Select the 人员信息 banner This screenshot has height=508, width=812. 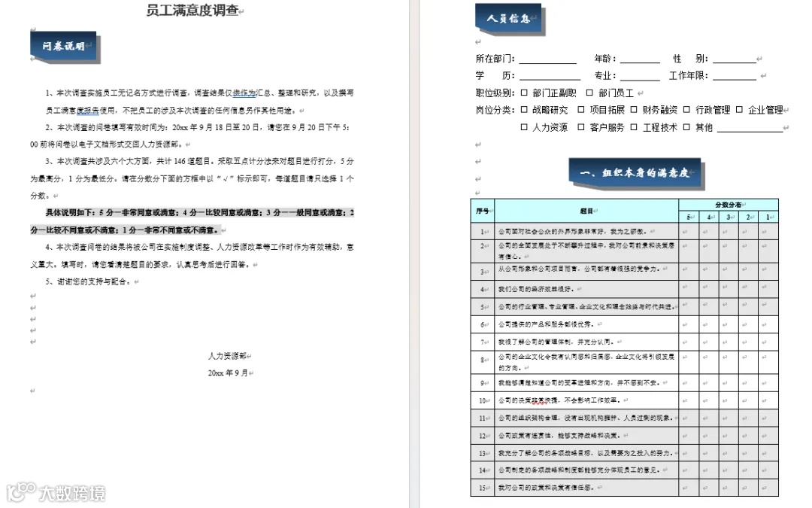pos(509,19)
